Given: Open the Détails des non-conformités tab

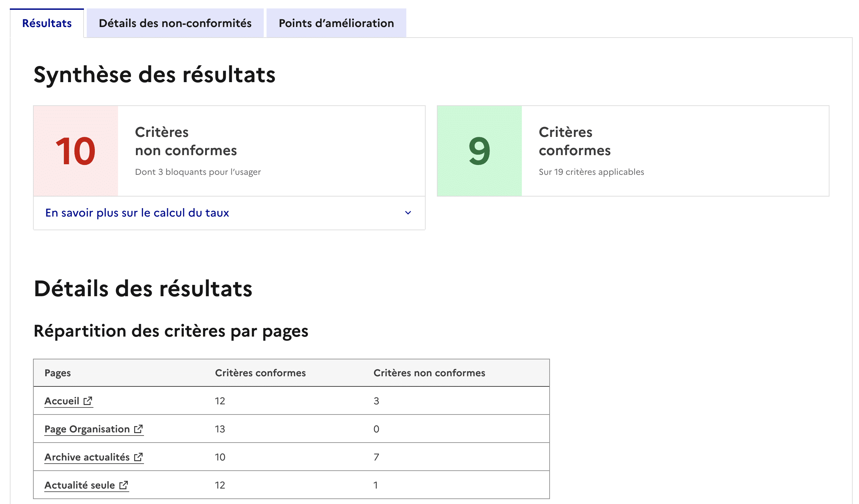Looking at the screenshot, I should click(x=175, y=23).
